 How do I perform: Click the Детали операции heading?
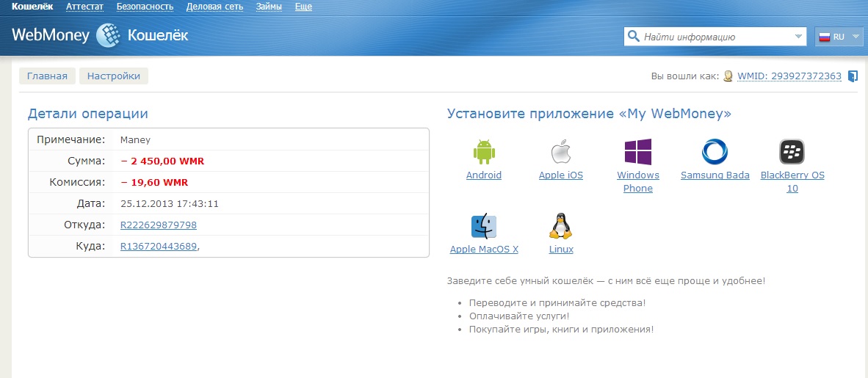88,114
